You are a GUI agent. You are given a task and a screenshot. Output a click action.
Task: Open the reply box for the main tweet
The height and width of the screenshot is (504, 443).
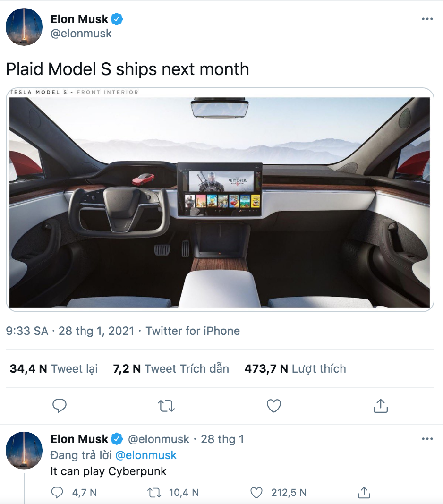(x=60, y=405)
